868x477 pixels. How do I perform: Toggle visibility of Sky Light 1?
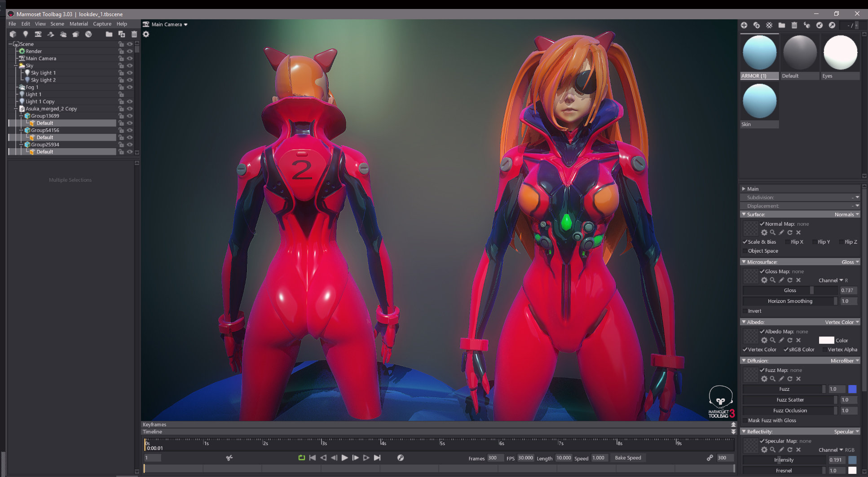(130, 73)
